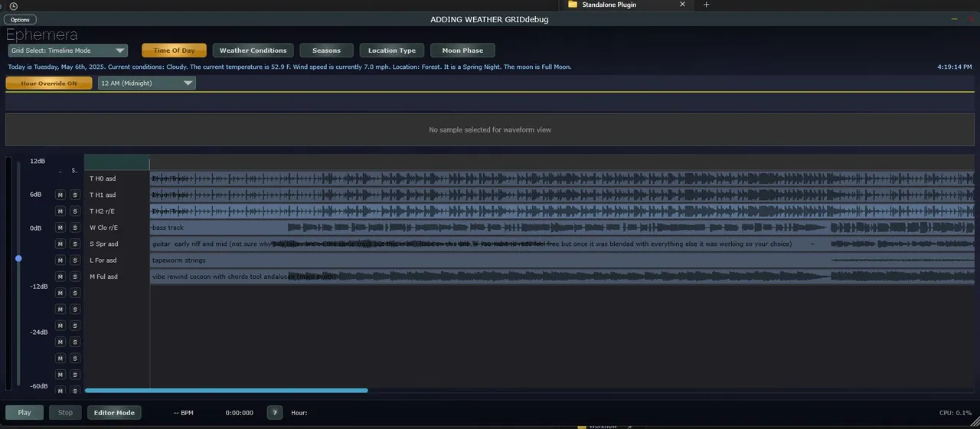Switch to the Weather Conditions tab

[253, 51]
